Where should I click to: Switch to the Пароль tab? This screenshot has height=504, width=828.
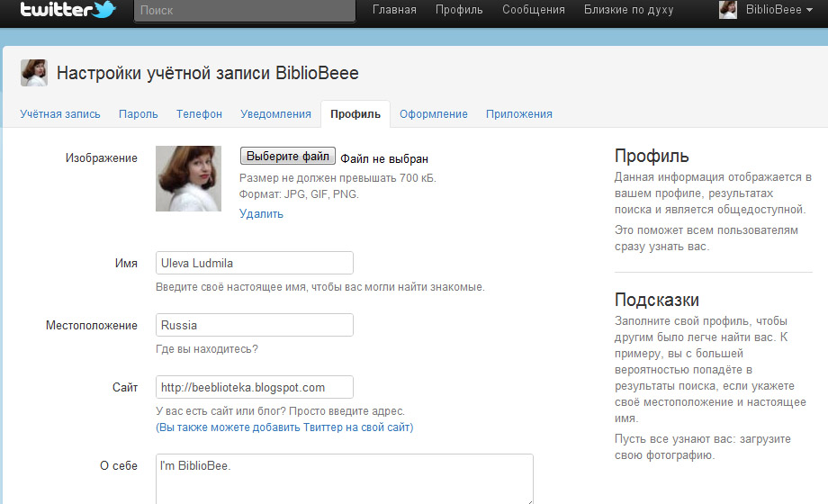(x=139, y=114)
